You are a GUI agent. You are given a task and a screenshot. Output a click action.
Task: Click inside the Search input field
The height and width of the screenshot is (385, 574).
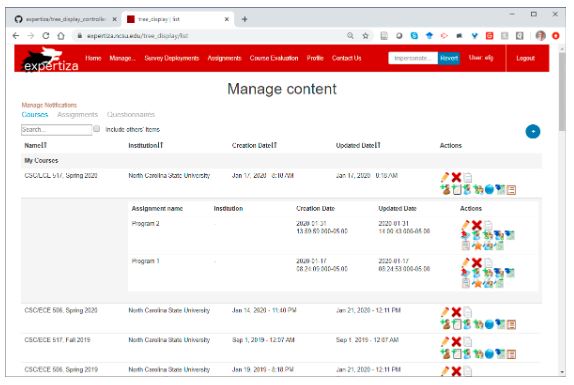[x=56, y=130]
